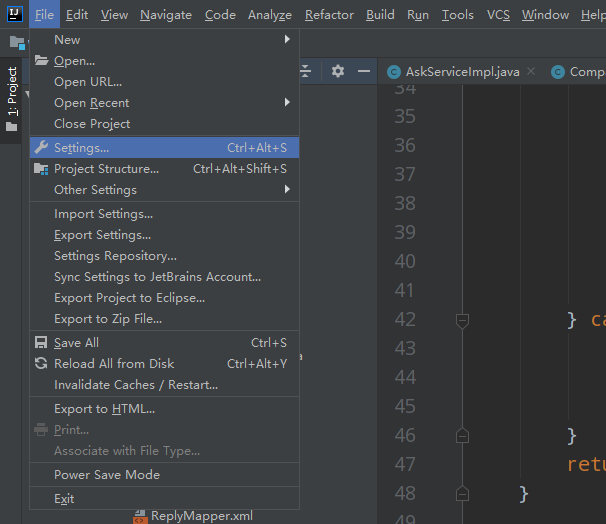Viewport: 606px width, 524px height.
Task: Click the project folder icon in toolbar
Action: click(17, 43)
